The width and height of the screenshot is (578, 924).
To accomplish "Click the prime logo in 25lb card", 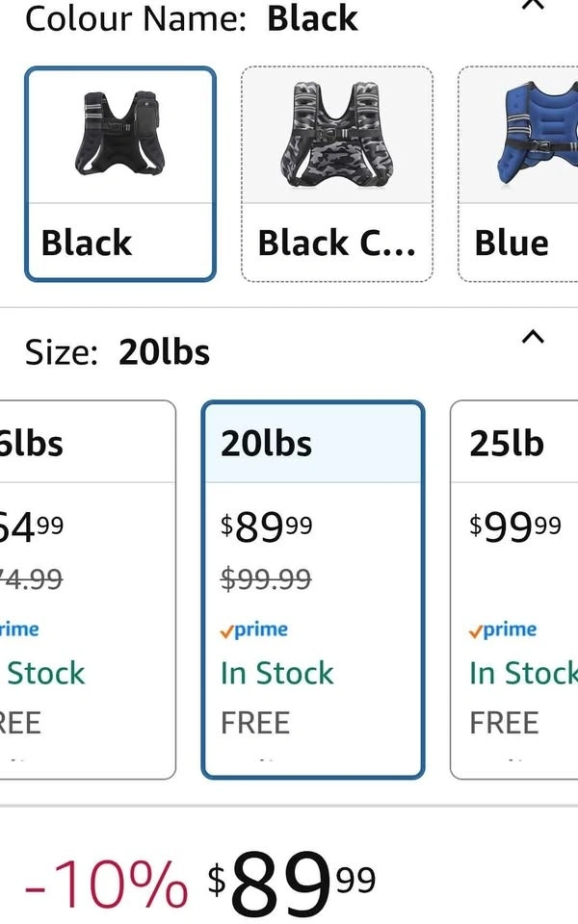I will [503, 629].
